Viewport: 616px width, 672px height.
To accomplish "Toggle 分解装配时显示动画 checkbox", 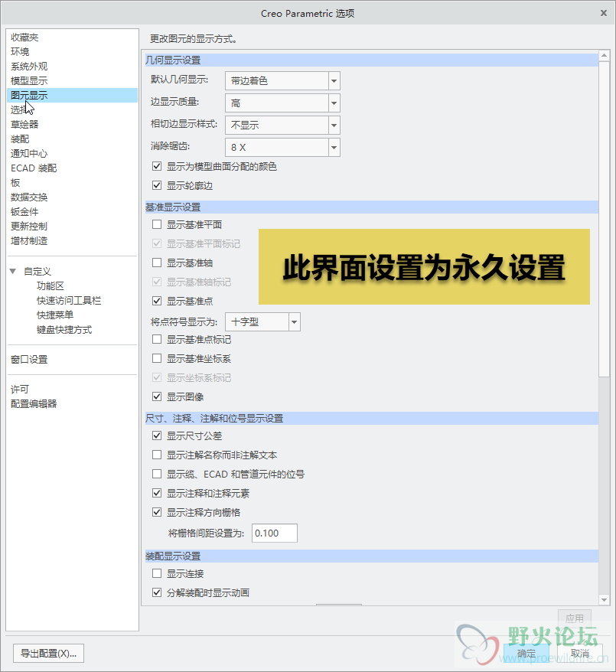I will (x=157, y=592).
